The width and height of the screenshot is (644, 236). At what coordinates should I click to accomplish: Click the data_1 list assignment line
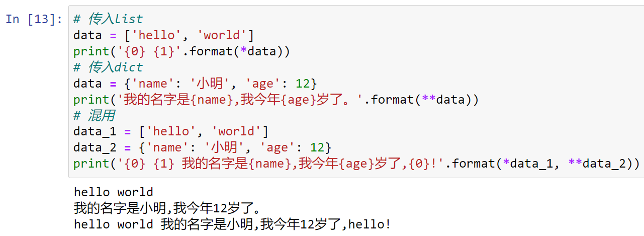(171, 132)
